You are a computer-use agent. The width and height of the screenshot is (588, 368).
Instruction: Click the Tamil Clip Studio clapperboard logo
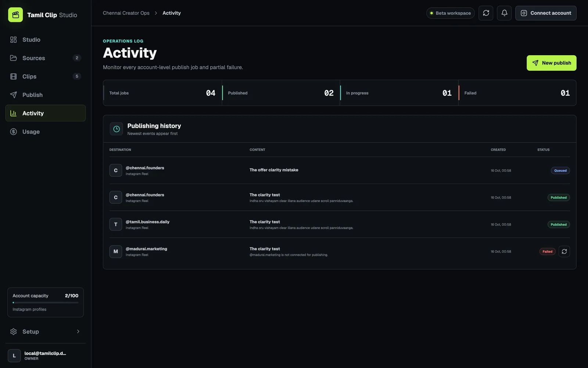pos(15,15)
